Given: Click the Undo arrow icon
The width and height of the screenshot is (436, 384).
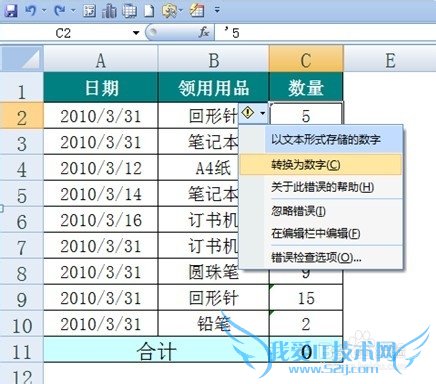Looking at the screenshot, I should [x=31, y=10].
